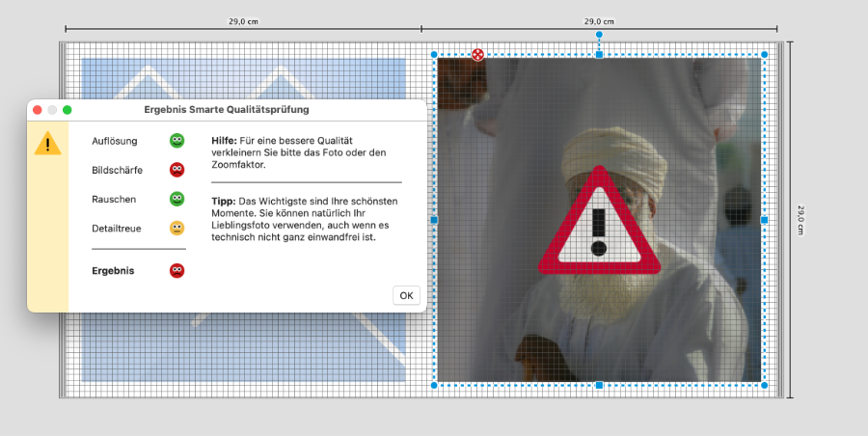
Task: Click the bottom-right round corner handle
Action: click(765, 385)
